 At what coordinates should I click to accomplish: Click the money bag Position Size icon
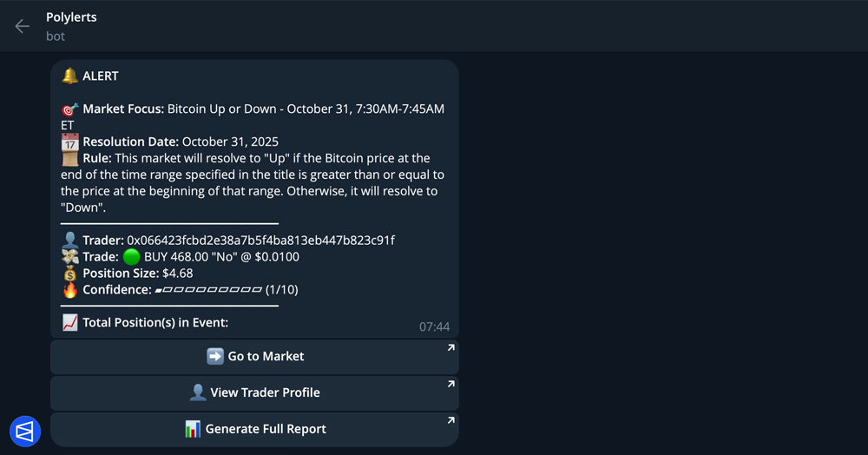point(70,273)
